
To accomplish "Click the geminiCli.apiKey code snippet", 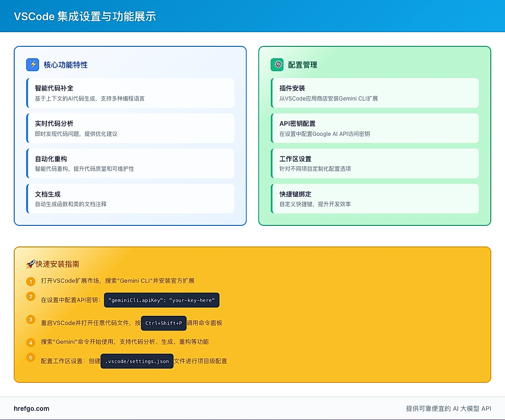I will (x=162, y=300).
